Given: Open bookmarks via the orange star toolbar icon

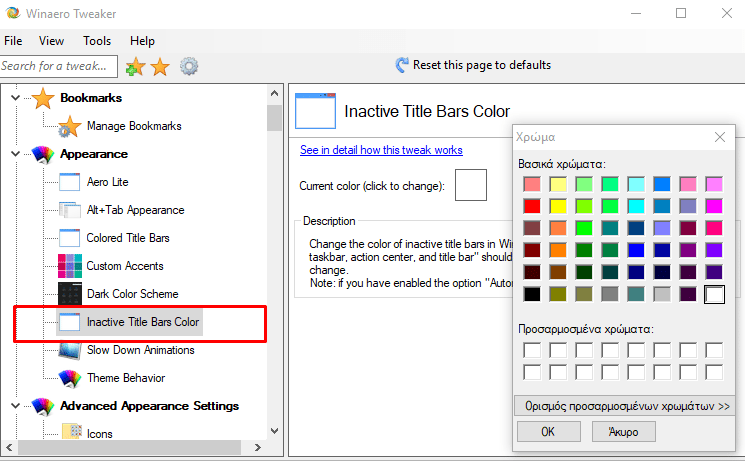Looking at the screenshot, I should [x=160, y=67].
